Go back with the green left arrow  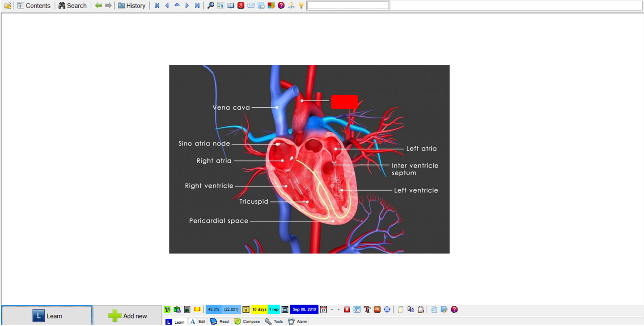(x=98, y=6)
